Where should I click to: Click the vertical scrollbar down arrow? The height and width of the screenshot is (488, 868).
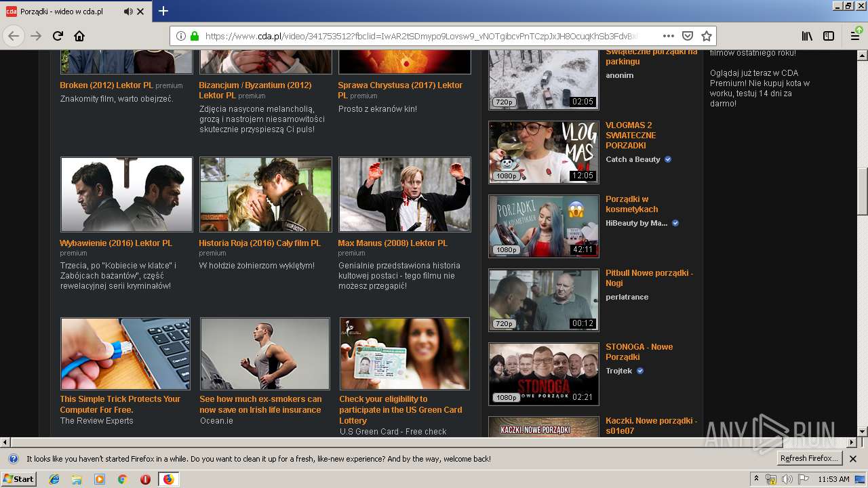[x=862, y=431]
